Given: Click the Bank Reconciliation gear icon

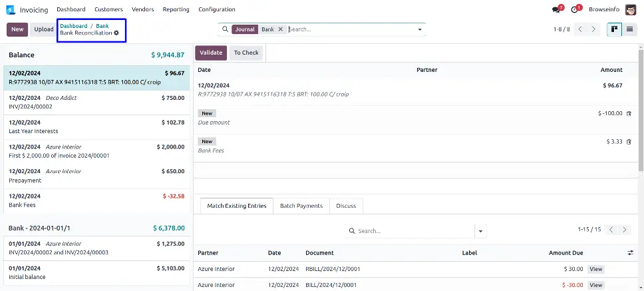Looking at the screenshot, I should point(116,33).
